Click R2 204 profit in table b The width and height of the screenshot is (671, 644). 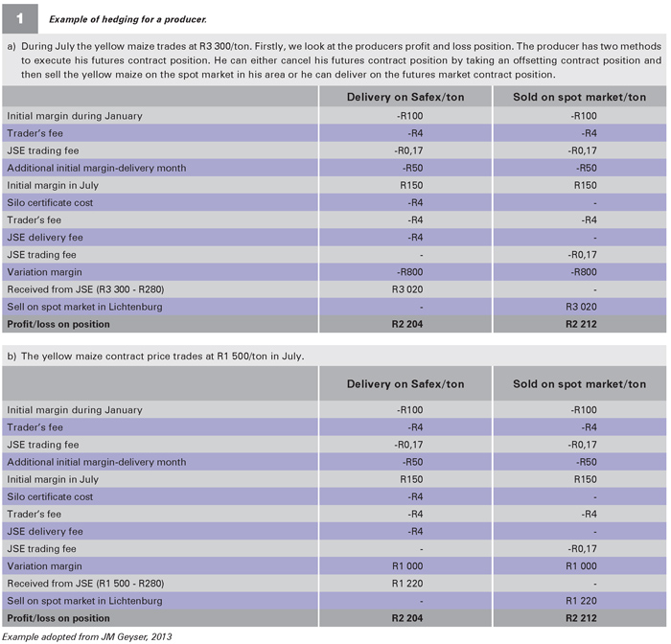pyautogui.click(x=407, y=618)
